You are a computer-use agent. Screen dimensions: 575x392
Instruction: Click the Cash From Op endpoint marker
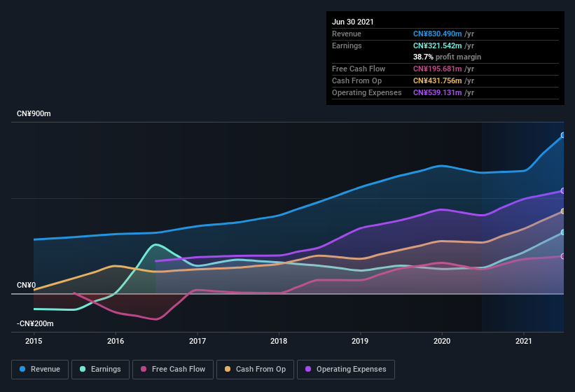[x=563, y=211]
